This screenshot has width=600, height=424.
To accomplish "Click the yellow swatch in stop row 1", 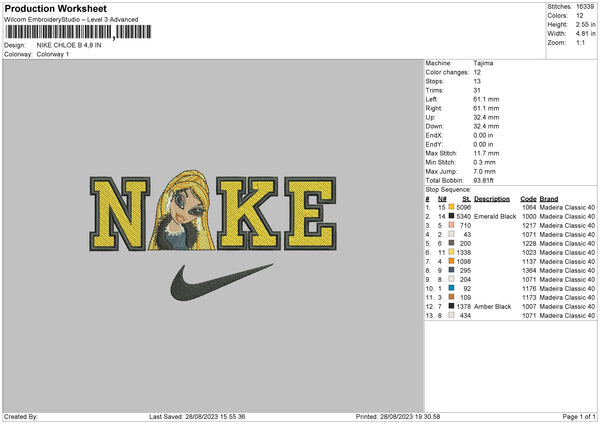I will point(452,207).
